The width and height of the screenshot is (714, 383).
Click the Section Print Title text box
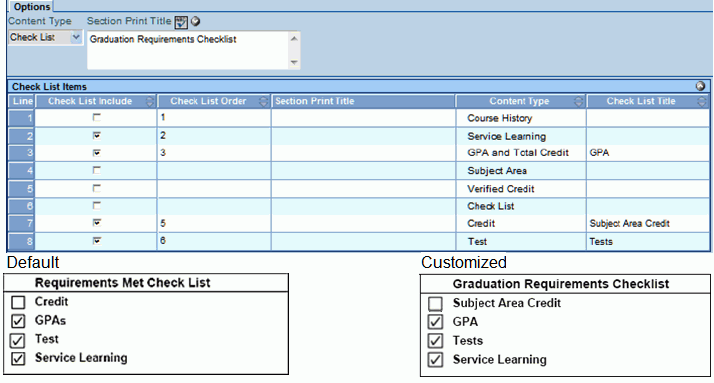(x=188, y=50)
